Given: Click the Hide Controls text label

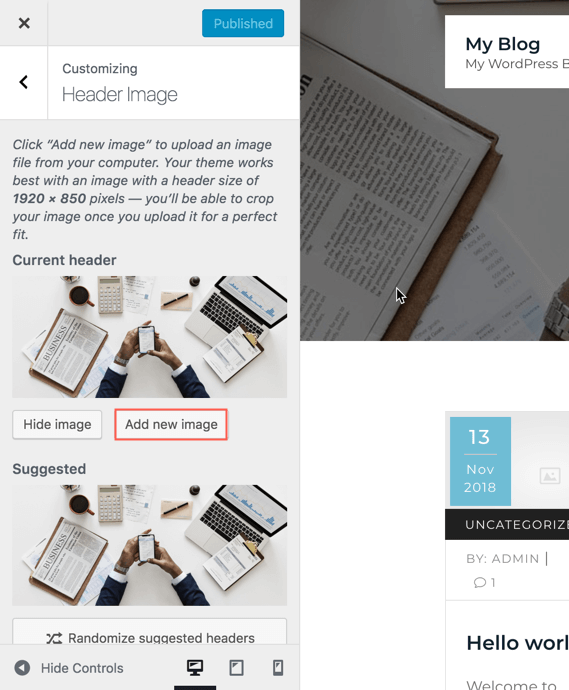Looking at the screenshot, I should [x=82, y=668].
